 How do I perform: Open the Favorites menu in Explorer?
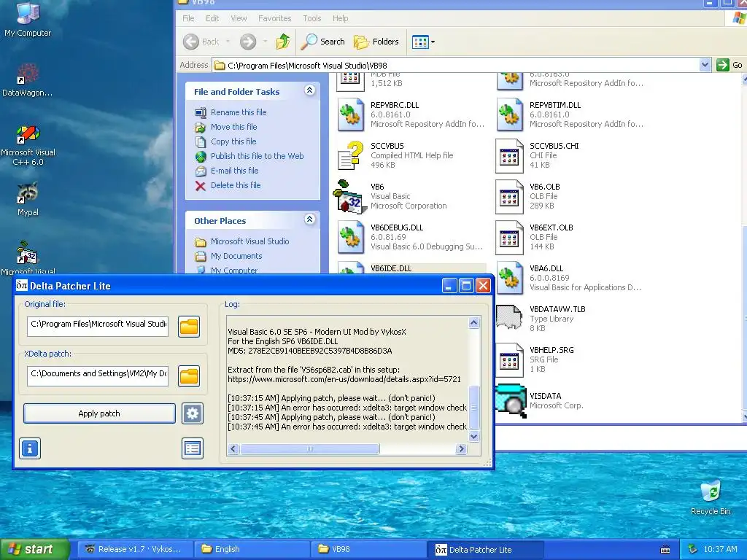(274, 18)
